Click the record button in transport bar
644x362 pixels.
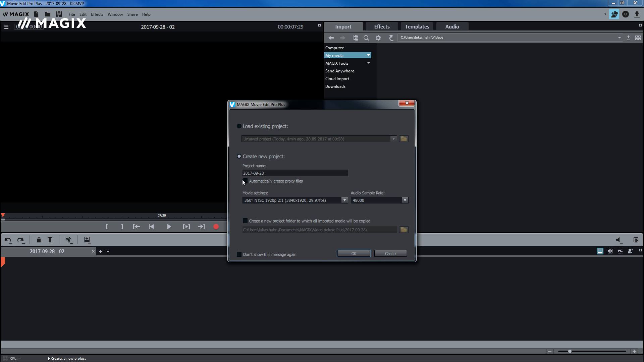coord(216,226)
